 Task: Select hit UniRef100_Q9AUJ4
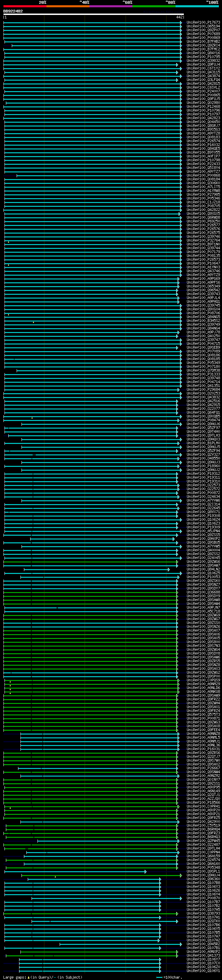(203, 875)
